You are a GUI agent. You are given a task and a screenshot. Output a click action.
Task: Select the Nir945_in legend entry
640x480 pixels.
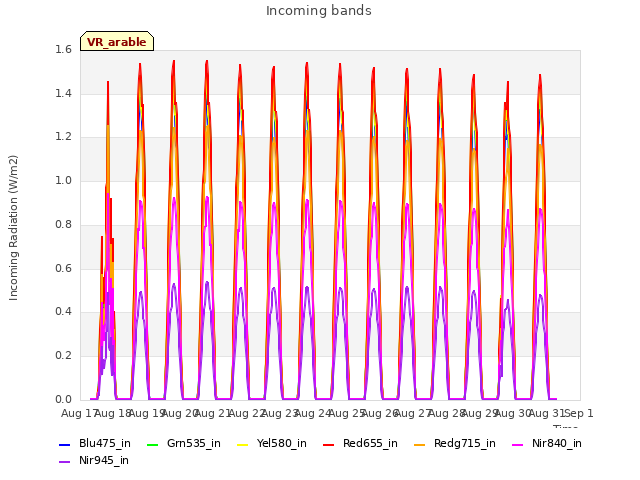94,461
